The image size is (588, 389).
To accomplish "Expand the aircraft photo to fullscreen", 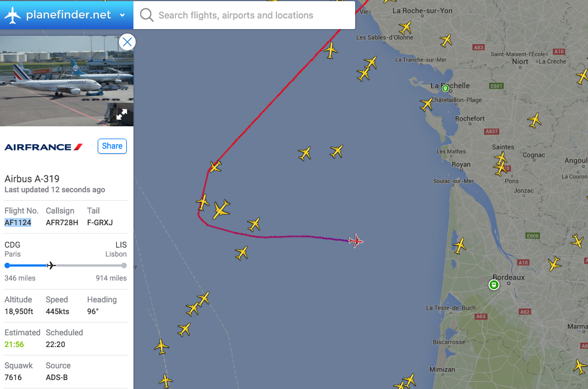I will (x=122, y=115).
